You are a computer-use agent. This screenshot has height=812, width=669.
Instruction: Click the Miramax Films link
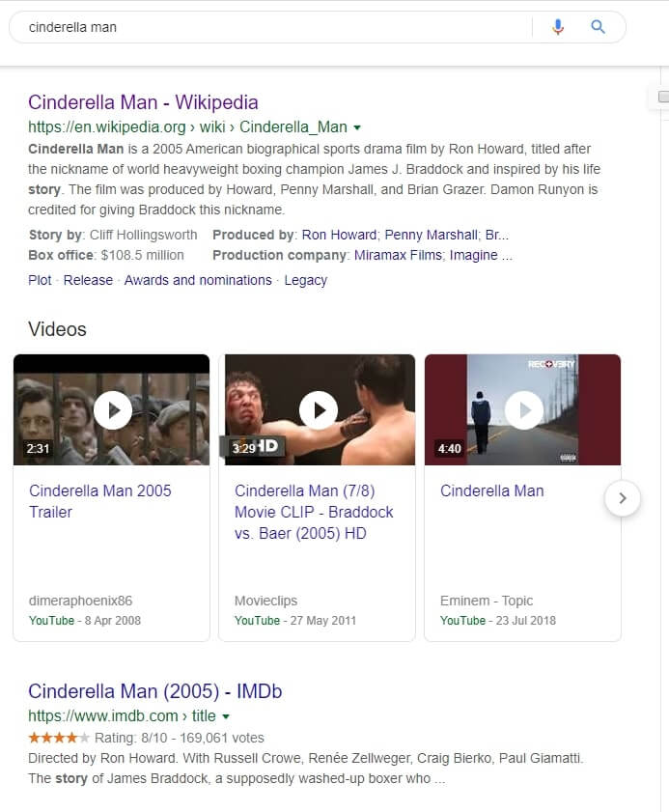click(398, 255)
